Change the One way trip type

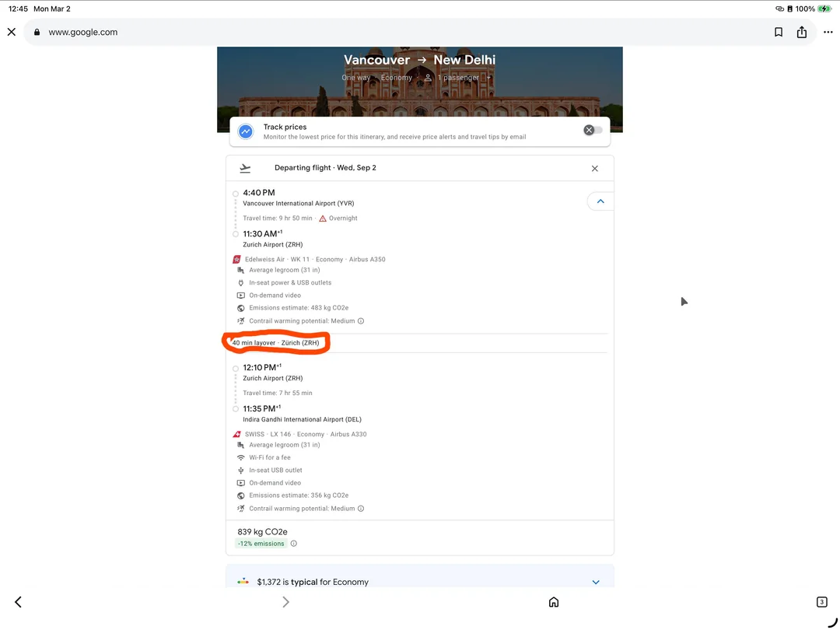(356, 78)
